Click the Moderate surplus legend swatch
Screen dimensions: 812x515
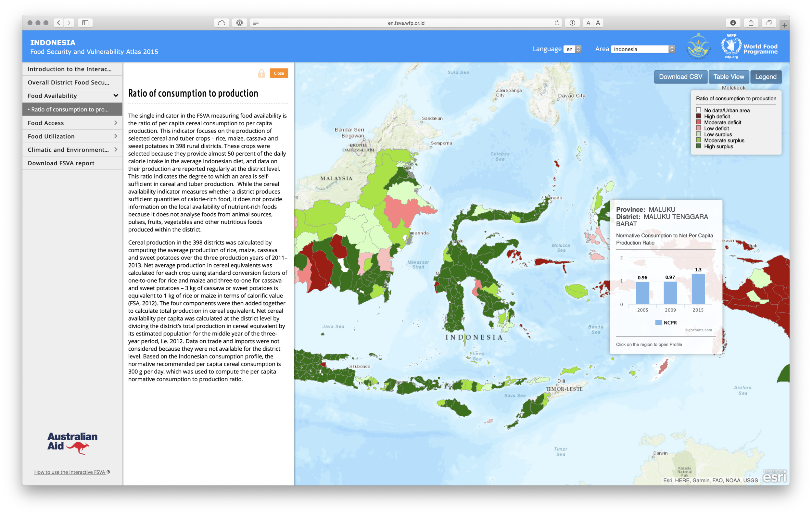[x=698, y=140]
